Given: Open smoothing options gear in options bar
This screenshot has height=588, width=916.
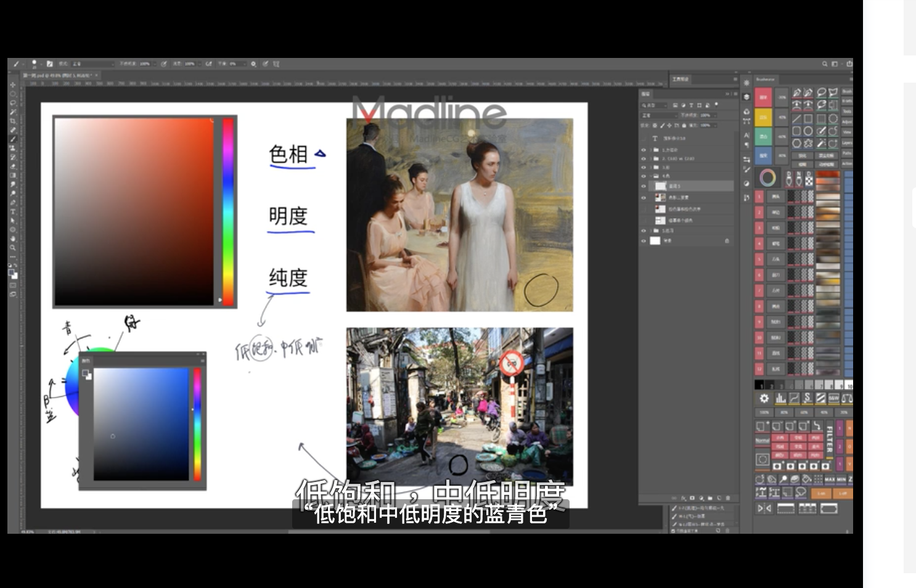Looking at the screenshot, I should (253, 64).
